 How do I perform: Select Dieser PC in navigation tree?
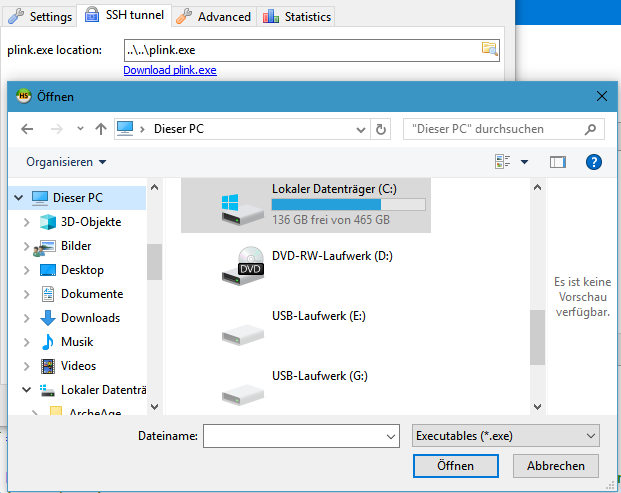pos(78,198)
